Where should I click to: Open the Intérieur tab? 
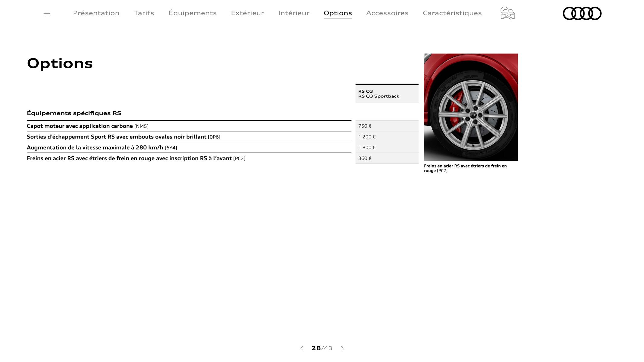click(x=294, y=13)
